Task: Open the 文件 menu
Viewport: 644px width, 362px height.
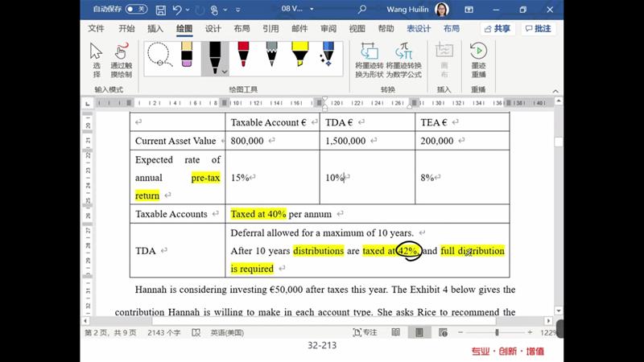Action: (x=96, y=28)
